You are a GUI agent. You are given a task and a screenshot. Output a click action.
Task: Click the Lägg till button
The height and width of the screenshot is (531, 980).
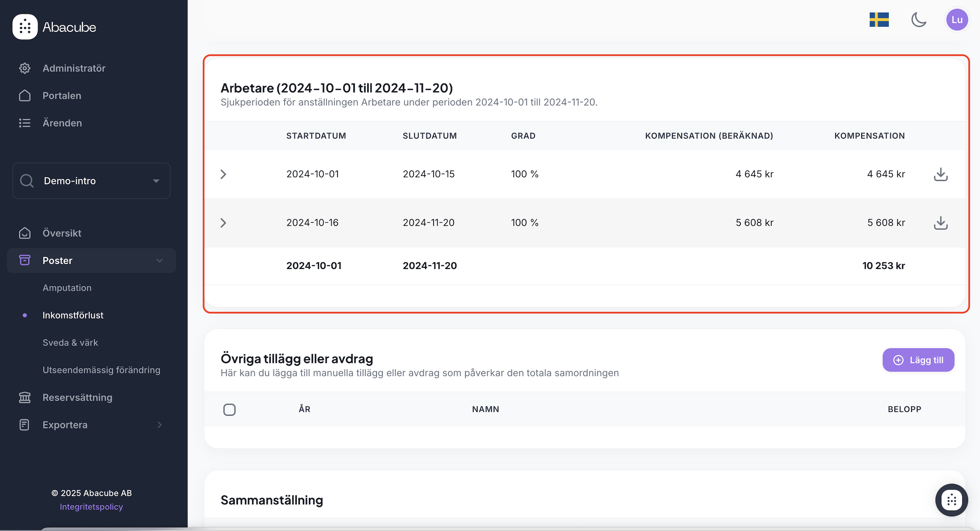[x=918, y=360]
